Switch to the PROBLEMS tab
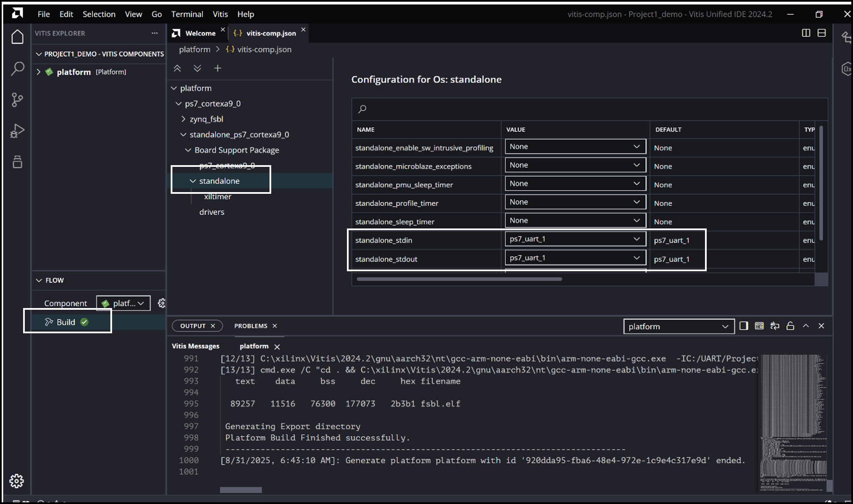This screenshot has width=853, height=504. coord(250,326)
